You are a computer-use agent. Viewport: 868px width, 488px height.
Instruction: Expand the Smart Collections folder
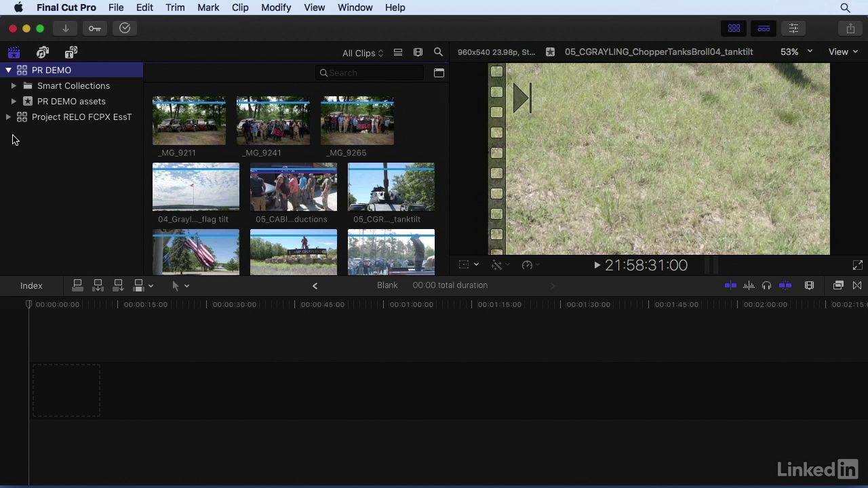14,85
